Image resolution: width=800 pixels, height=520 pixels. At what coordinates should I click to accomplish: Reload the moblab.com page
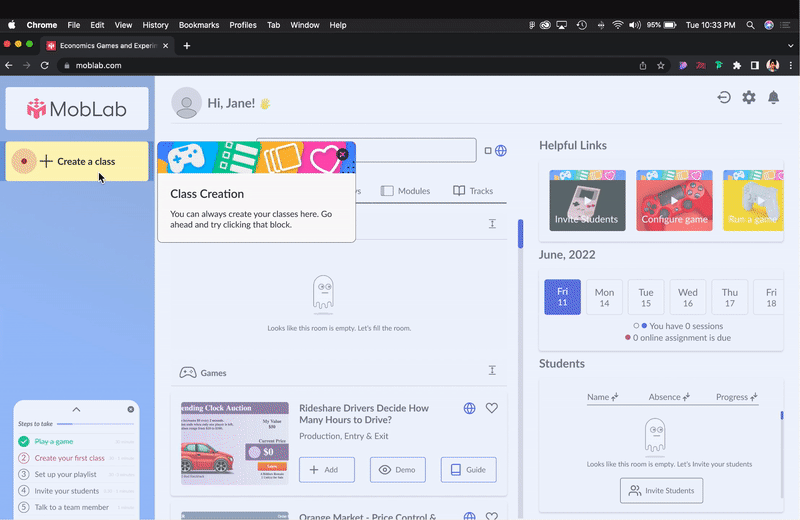click(44, 65)
